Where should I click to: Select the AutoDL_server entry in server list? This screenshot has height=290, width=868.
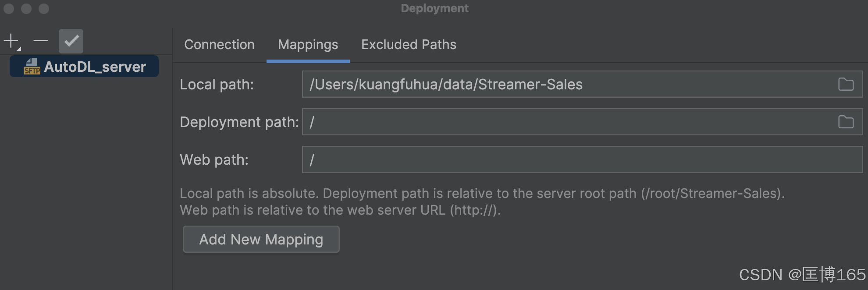[x=94, y=67]
